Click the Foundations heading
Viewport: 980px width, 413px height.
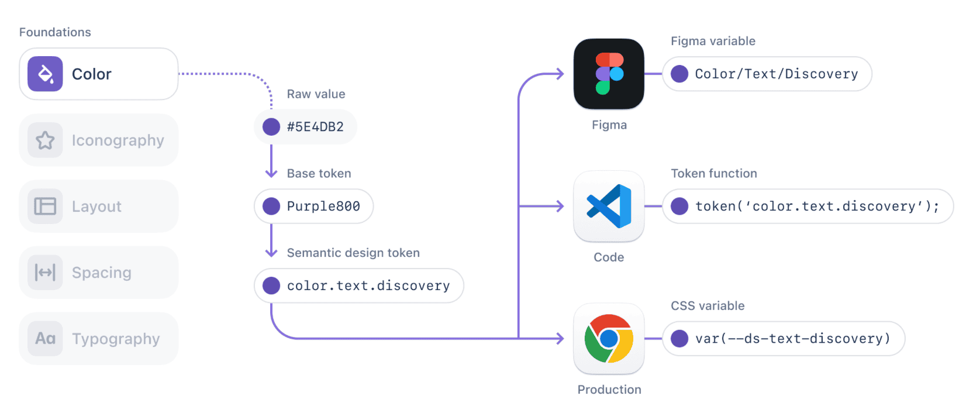pos(55,32)
